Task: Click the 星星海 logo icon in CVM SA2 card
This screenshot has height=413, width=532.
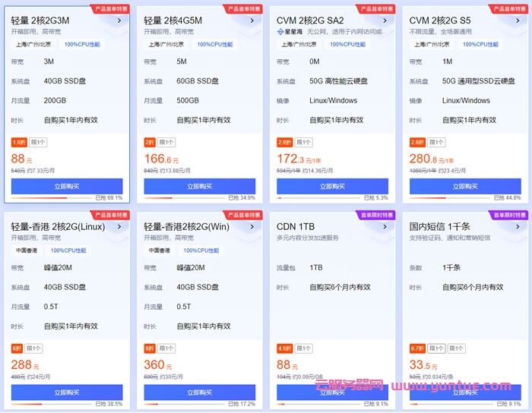Action: [x=280, y=32]
